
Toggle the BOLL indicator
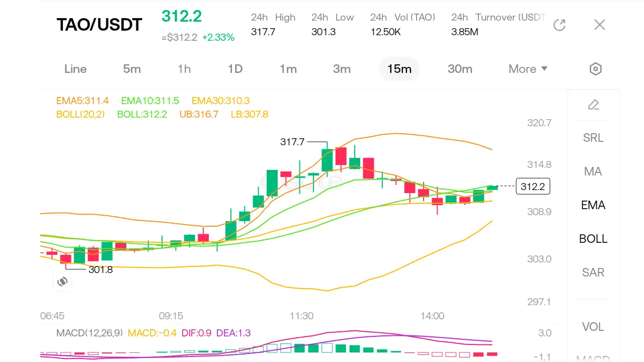click(x=593, y=239)
